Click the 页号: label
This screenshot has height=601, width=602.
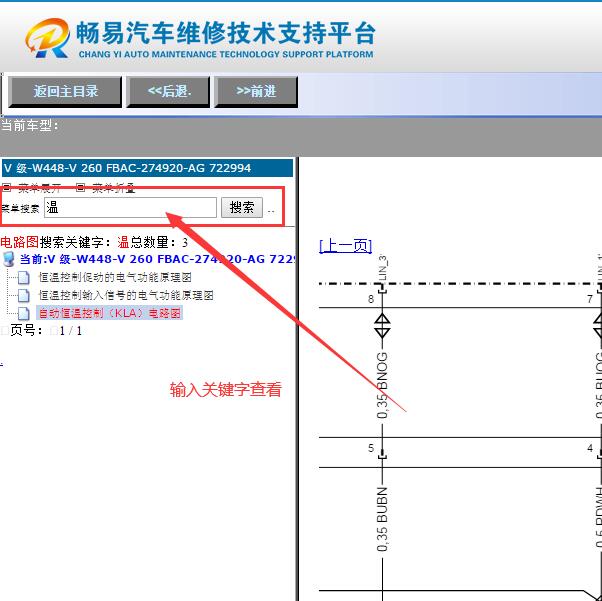coord(26,331)
